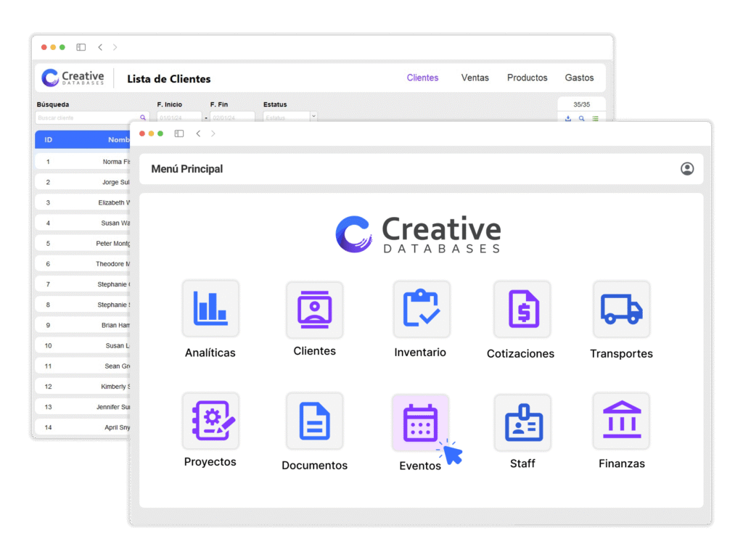743x560 pixels.
Task: Select the Transportes truck icon
Action: (621, 309)
